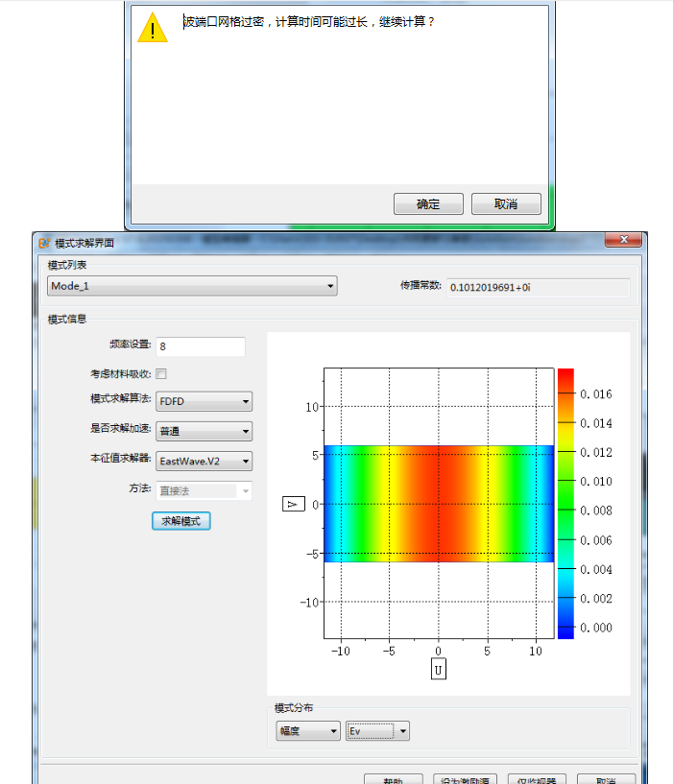673x784 pixels.
Task: Open the 幅度 mode distribution dropdown
Action: click(x=307, y=731)
